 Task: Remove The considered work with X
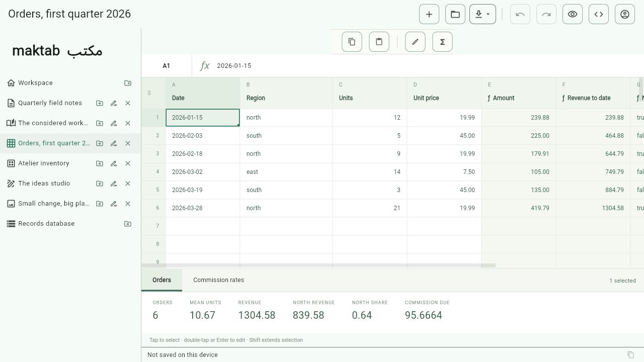click(128, 123)
